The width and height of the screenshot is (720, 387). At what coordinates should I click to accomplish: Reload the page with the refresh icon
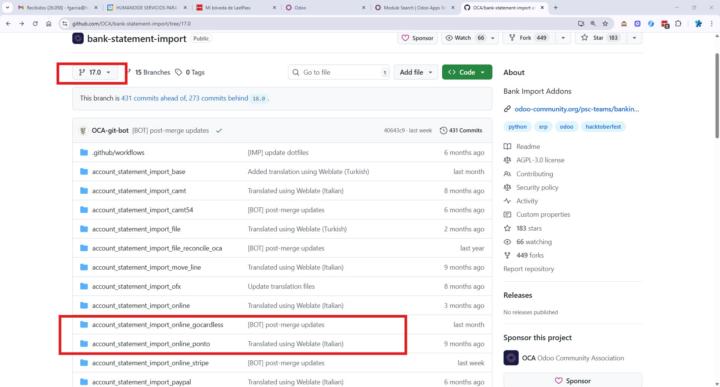coord(35,23)
